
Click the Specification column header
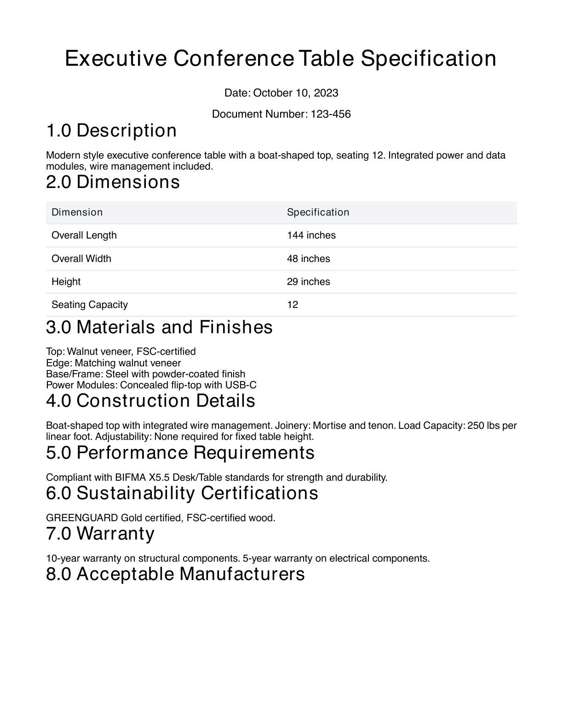coord(318,212)
